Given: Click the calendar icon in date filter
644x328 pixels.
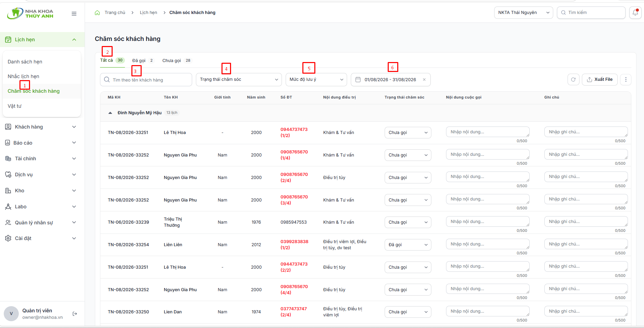Looking at the screenshot, I should (358, 79).
